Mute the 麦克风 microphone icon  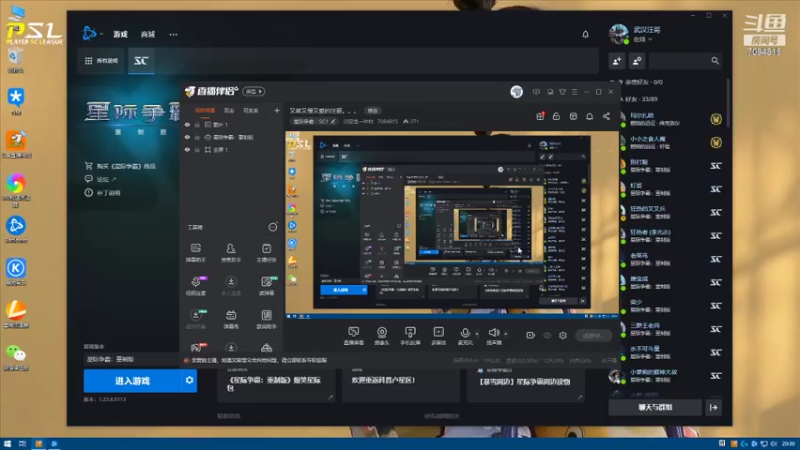[x=465, y=333]
